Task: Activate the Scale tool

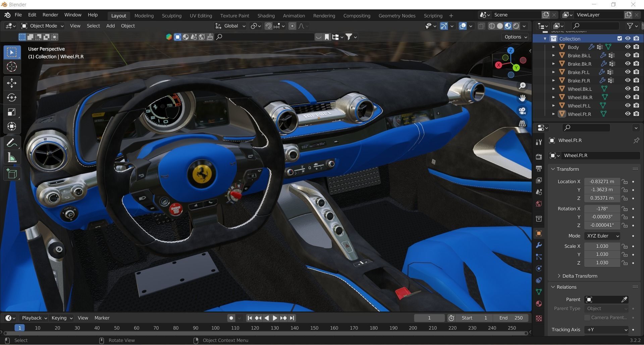Action: pos(12,112)
